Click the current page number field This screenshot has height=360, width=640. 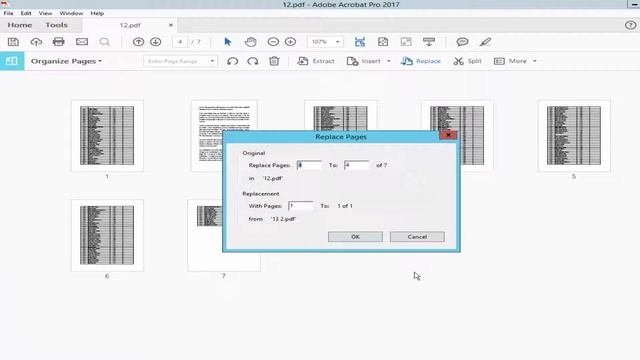click(x=180, y=42)
